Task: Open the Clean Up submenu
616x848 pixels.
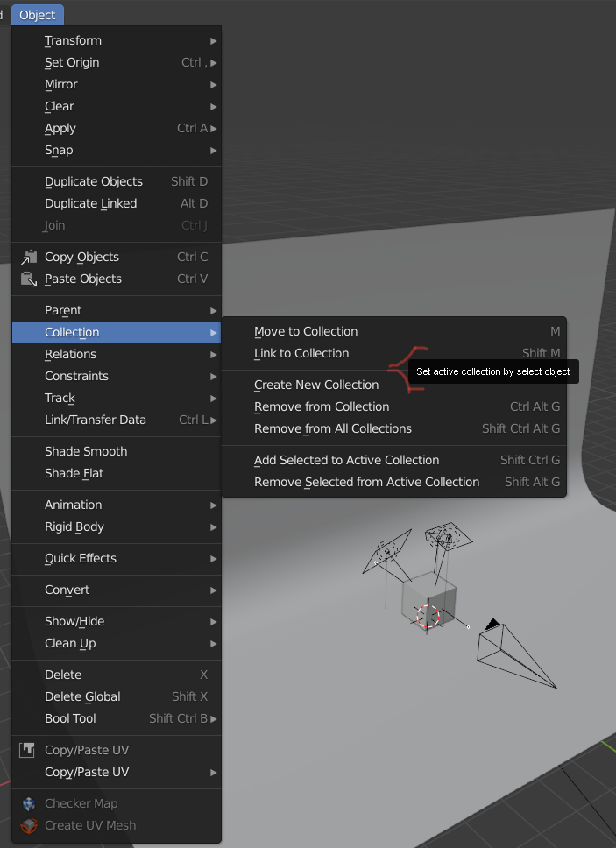Action: (117, 644)
